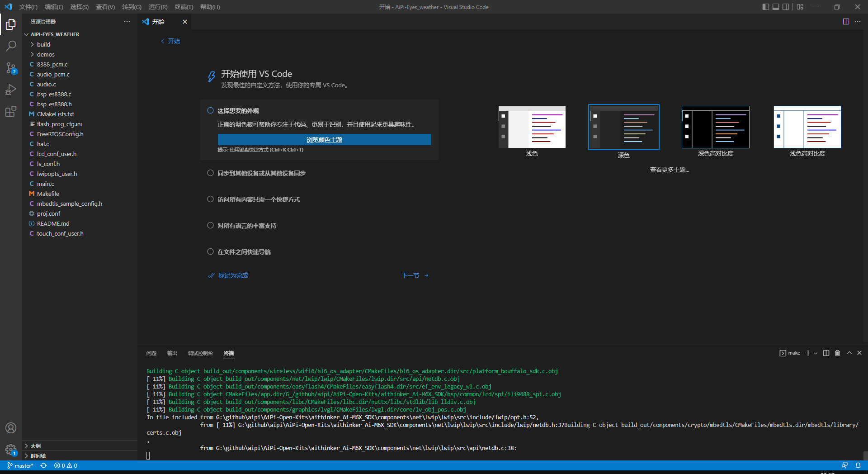
Task: Click the master branch status item
Action: point(20,465)
